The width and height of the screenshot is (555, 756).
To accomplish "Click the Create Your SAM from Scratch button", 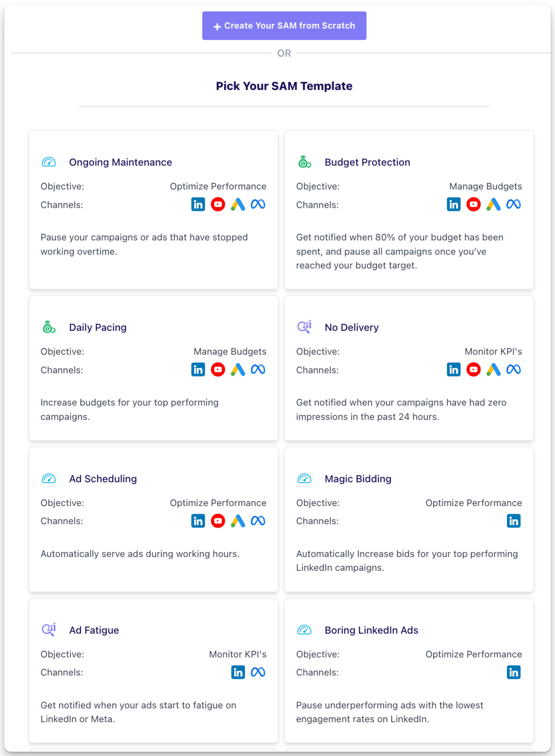I will coord(284,26).
